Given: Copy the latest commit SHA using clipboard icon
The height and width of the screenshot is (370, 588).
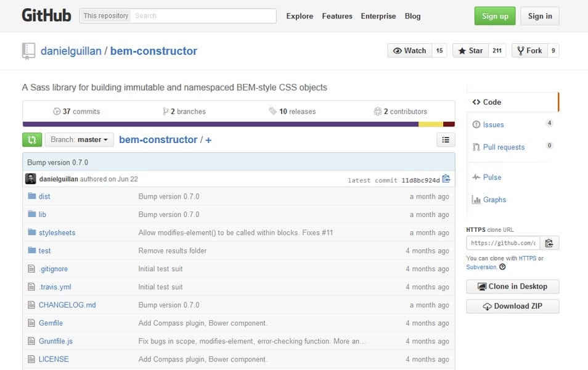Looking at the screenshot, I should pos(446,178).
